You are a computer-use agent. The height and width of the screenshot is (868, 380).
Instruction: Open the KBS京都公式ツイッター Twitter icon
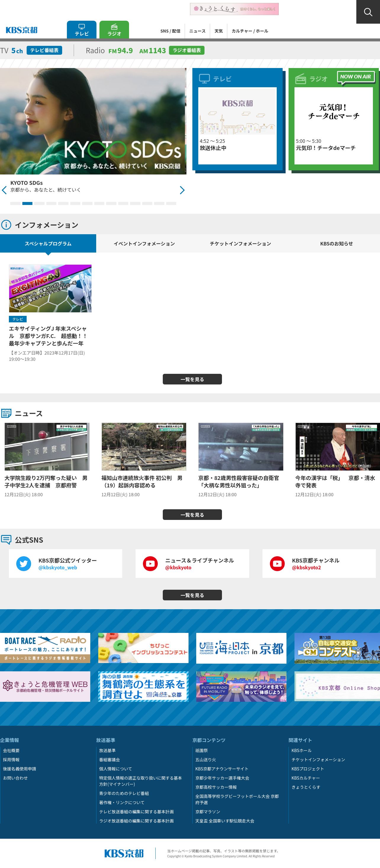[x=24, y=564]
